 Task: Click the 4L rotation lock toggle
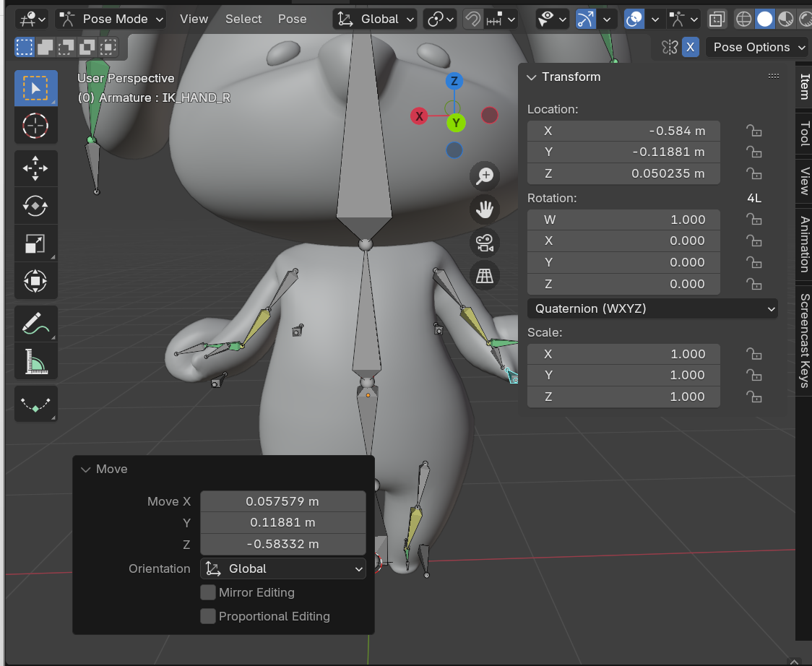click(x=754, y=199)
